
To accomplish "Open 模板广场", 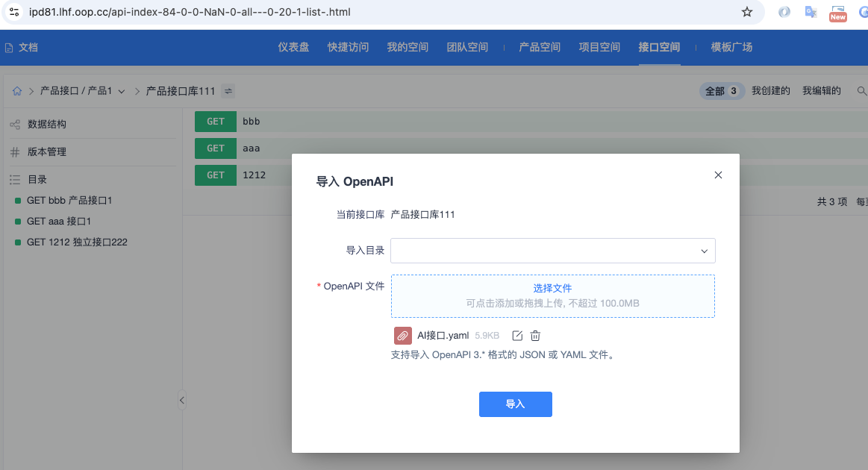I will (731, 47).
